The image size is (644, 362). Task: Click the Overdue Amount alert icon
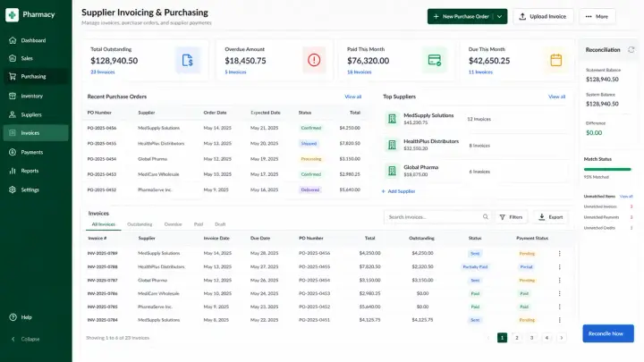314,61
